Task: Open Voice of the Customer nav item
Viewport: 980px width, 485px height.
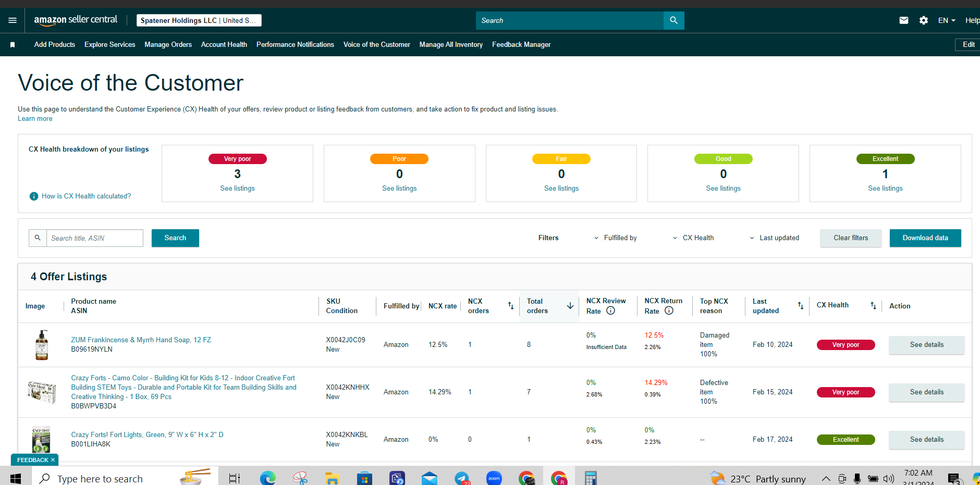Action: 377,45
